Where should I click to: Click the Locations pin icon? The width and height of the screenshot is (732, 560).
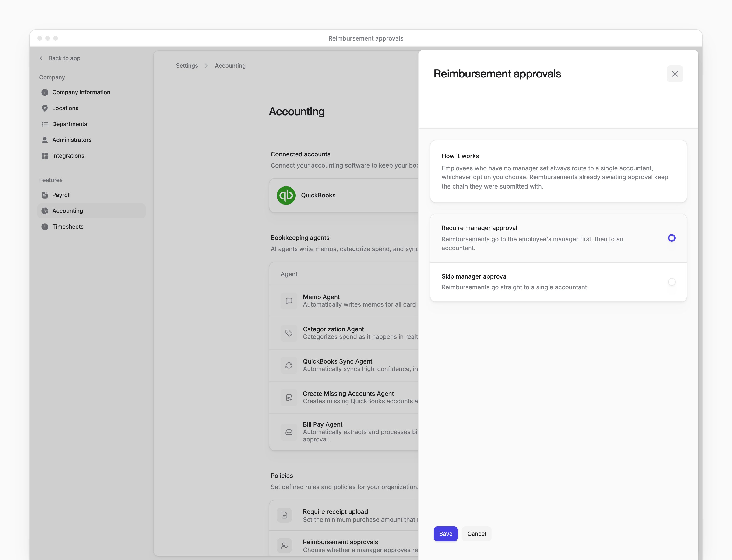(45, 108)
